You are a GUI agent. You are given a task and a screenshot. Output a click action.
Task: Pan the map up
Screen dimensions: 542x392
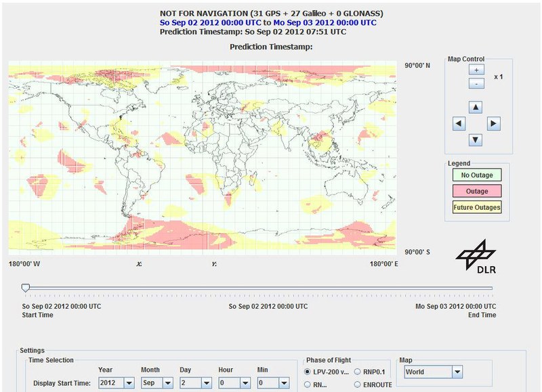click(x=476, y=107)
